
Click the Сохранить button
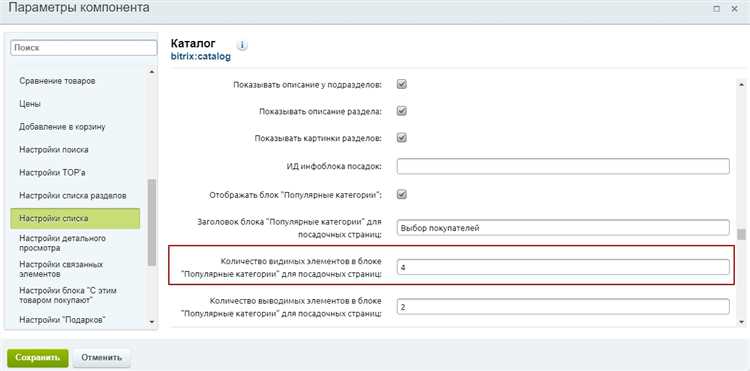pyautogui.click(x=38, y=358)
